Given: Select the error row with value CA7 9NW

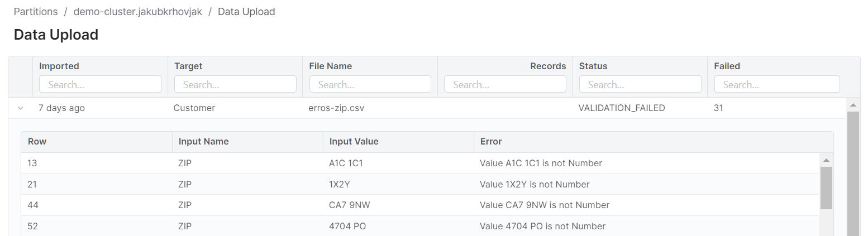Looking at the screenshot, I should (350, 205).
